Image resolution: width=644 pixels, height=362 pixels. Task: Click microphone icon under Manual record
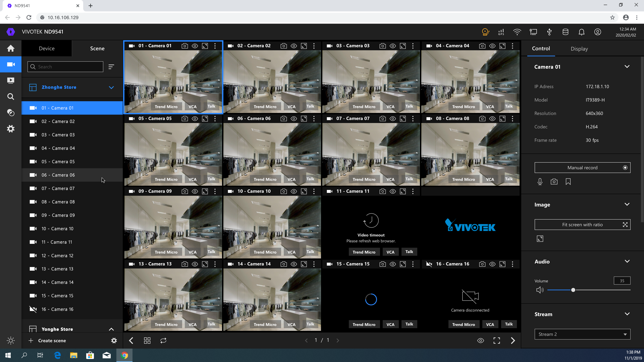[540, 182]
